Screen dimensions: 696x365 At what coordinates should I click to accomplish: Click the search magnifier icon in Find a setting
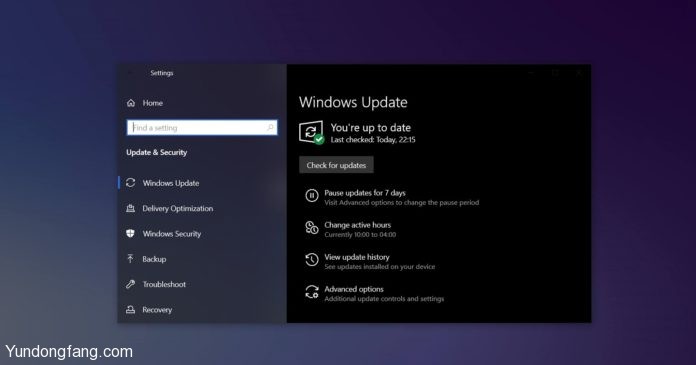click(x=270, y=127)
